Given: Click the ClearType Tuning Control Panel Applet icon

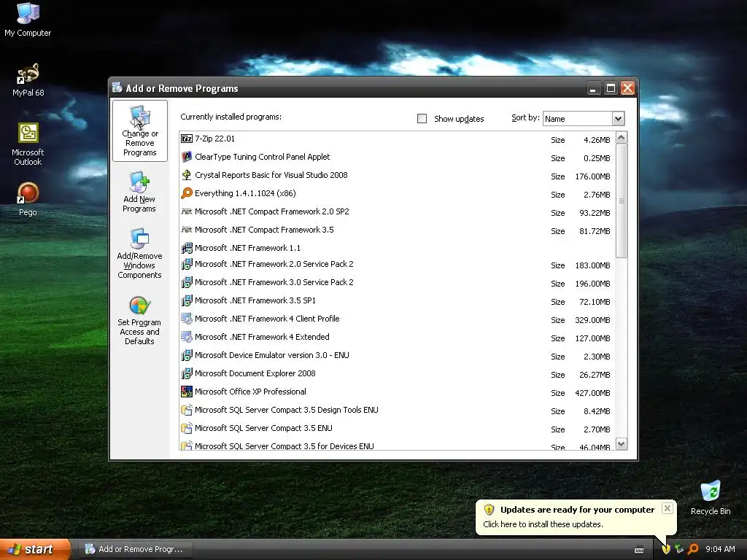Looking at the screenshot, I should 187,157.
